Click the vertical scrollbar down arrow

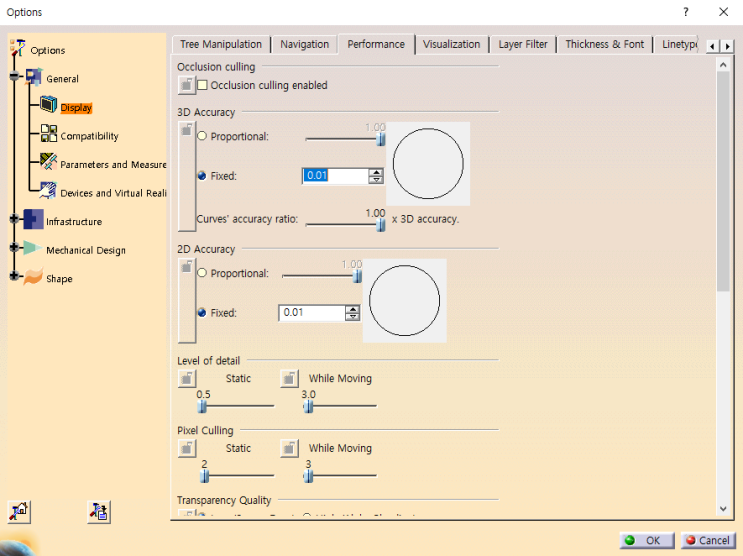click(723, 509)
